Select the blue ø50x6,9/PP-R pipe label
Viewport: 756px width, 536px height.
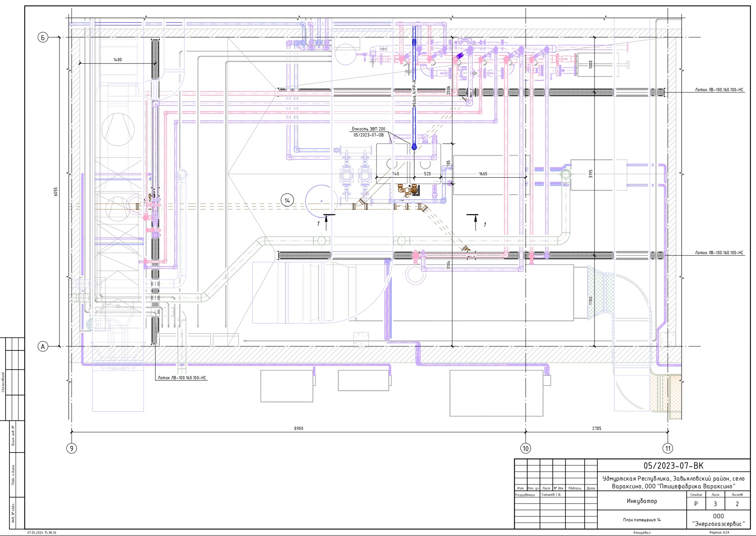click(x=414, y=94)
